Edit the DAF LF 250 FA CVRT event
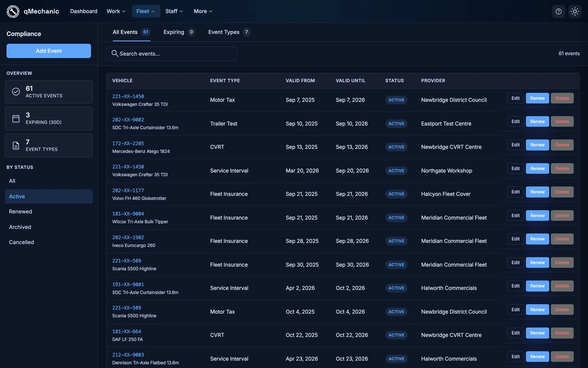Screen dimensions: 588x368 (515, 333)
